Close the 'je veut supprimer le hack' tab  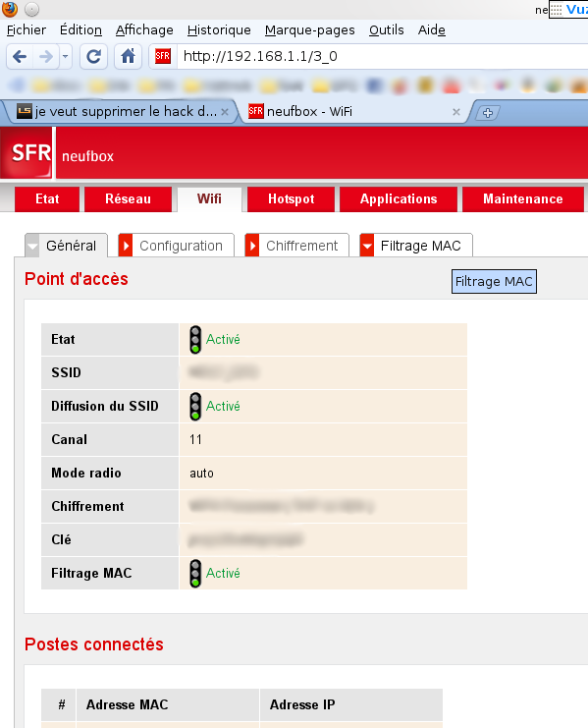pyautogui.click(x=225, y=112)
